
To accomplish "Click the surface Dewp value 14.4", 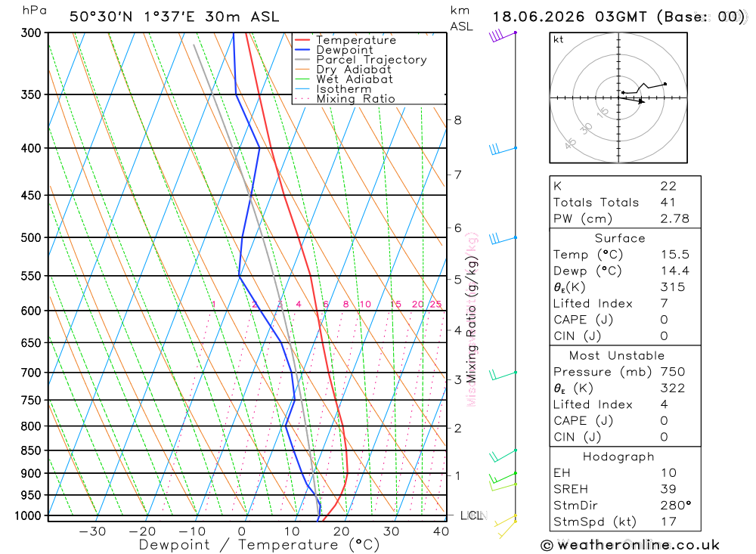I will (674, 271).
